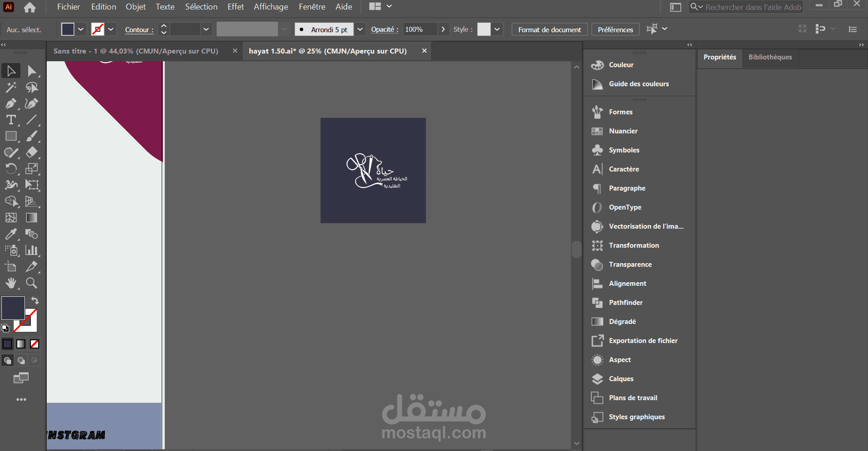Viewport: 868px width, 451px height.
Task: Pick the Mesh tool
Action: click(11, 218)
